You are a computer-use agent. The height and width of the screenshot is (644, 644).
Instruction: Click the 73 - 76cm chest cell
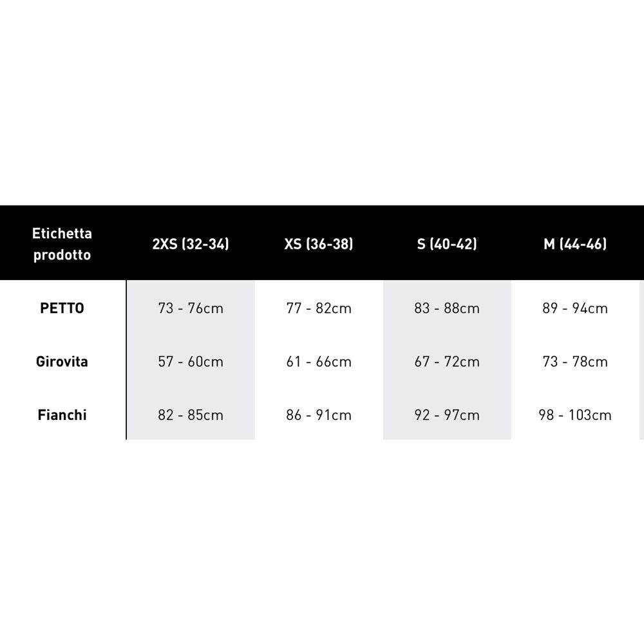pos(191,308)
